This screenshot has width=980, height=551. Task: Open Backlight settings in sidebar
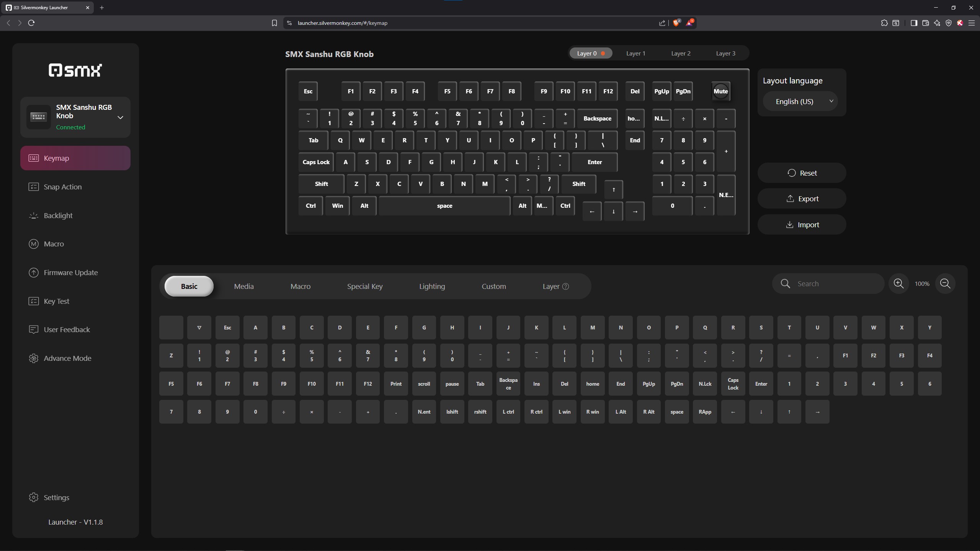point(58,215)
